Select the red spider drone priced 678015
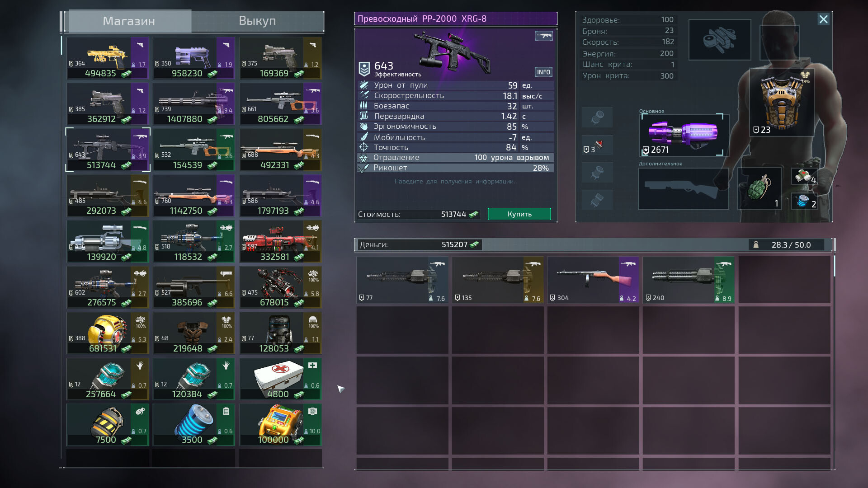Screen dimensions: 868x488 pyautogui.click(x=280, y=287)
